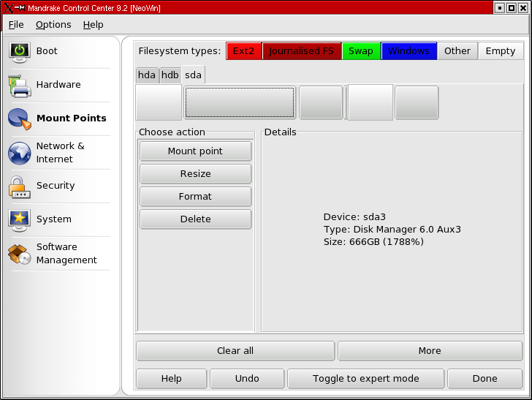This screenshot has width=532, height=400.
Task: Toggle to expert mode
Action: [365, 379]
